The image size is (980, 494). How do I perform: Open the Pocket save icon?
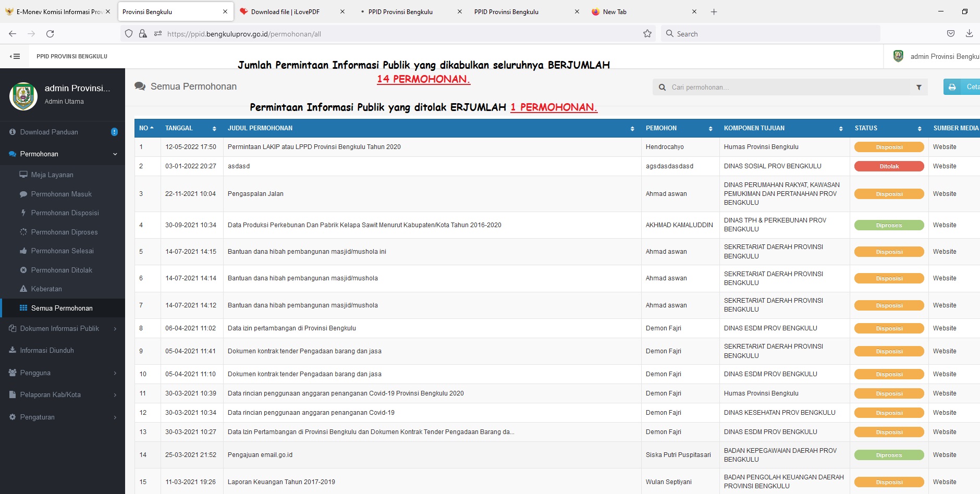[x=951, y=34]
